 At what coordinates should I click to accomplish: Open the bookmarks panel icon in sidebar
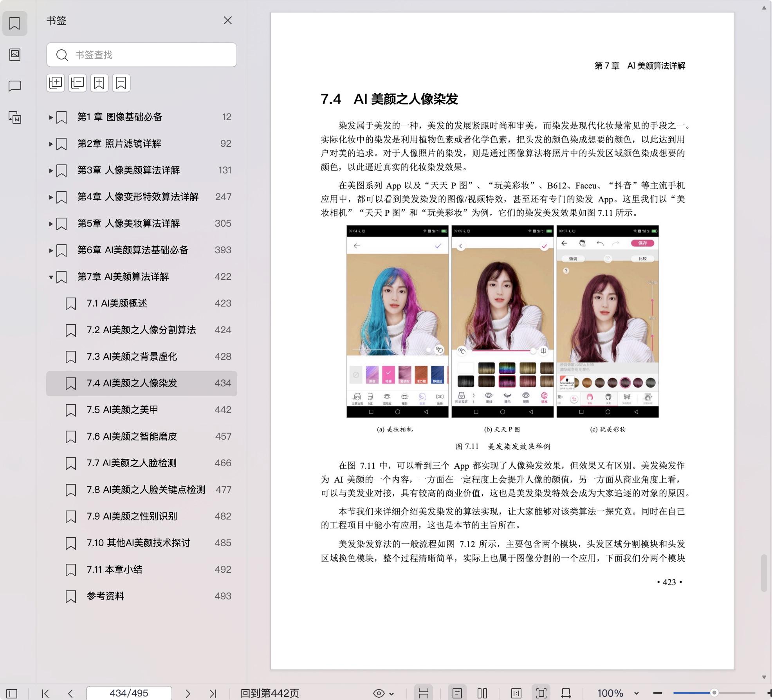[14, 23]
